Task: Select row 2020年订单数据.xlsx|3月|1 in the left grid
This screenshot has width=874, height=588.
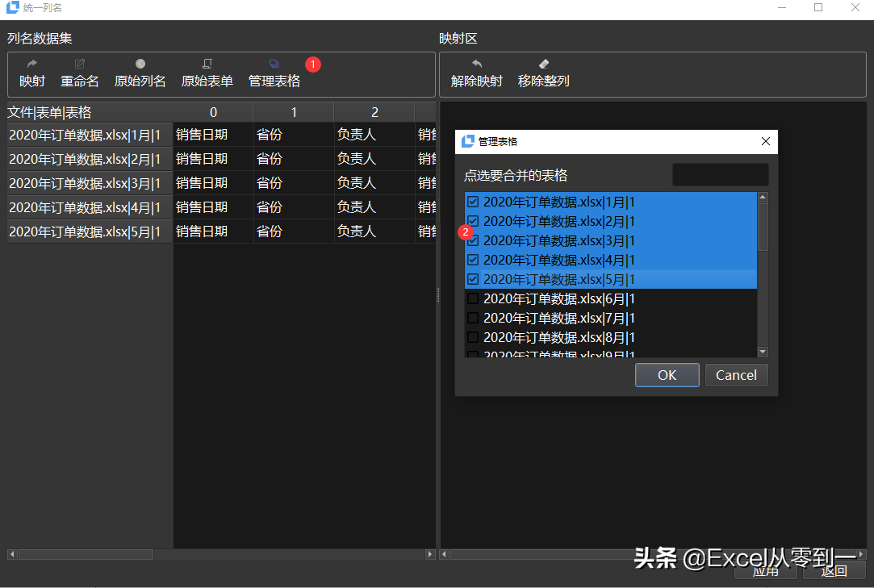Action: pyautogui.click(x=90, y=183)
